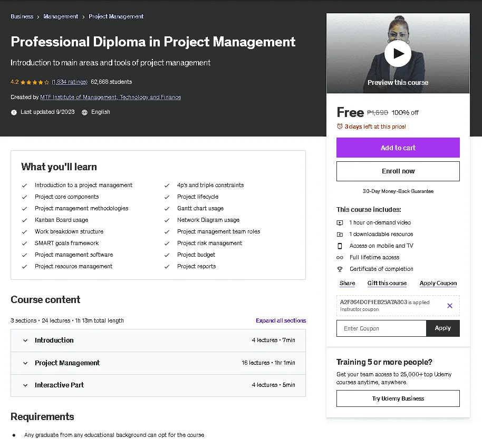Click the last updated alert icon
The image size is (482, 448).
click(14, 112)
